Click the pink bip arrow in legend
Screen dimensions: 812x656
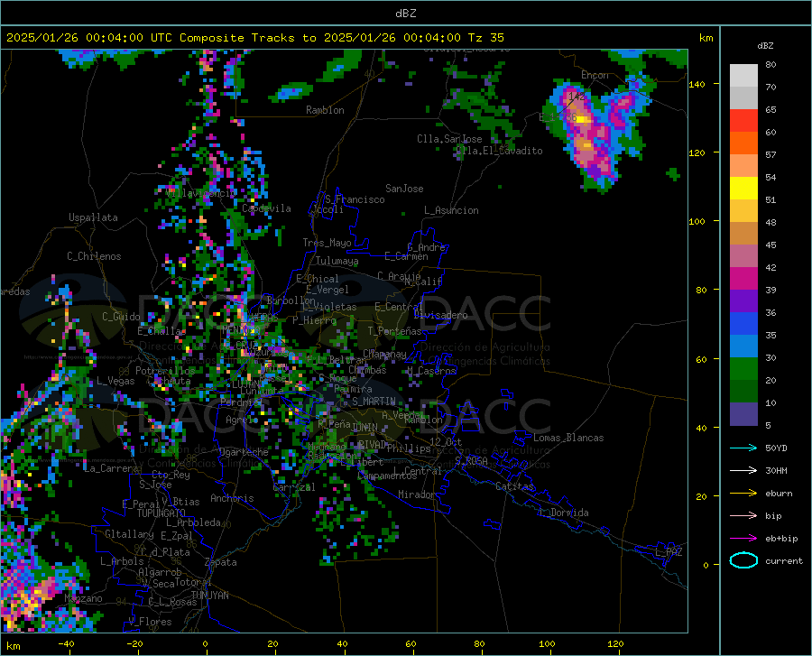(x=743, y=516)
